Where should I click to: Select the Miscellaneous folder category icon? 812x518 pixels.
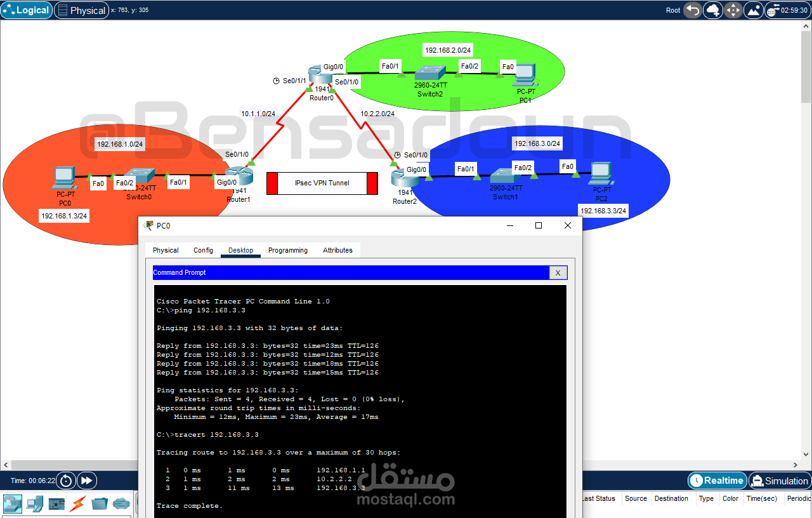click(x=100, y=504)
